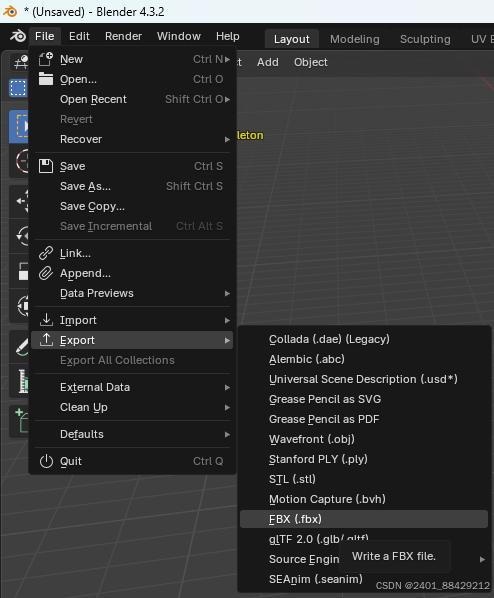Expand the External Data submenu
This screenshot has height=598, width=494.
(133, 387)
